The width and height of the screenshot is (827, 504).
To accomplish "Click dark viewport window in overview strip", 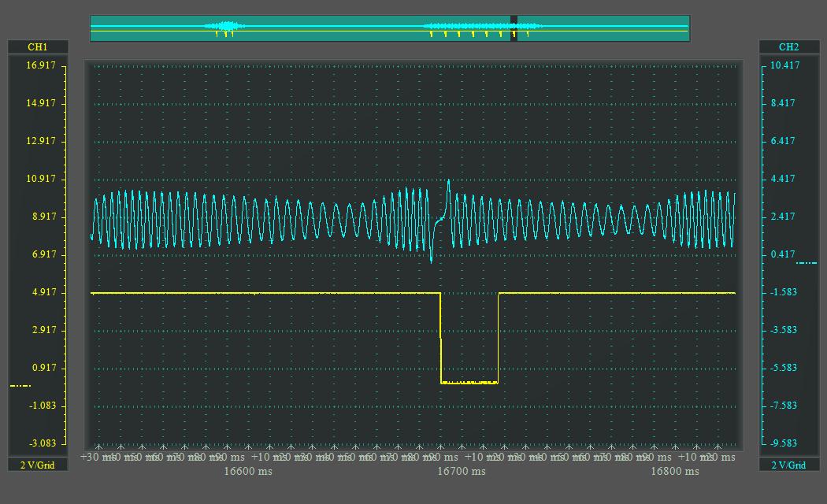I will pyautogui.click(x=514, y=28).
